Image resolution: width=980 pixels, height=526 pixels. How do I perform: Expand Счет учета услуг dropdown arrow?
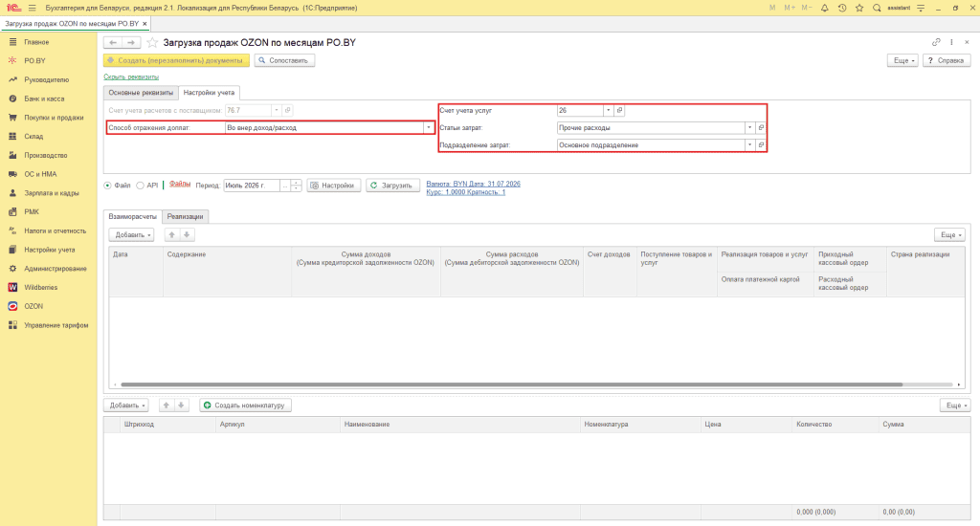click(608, 110)
